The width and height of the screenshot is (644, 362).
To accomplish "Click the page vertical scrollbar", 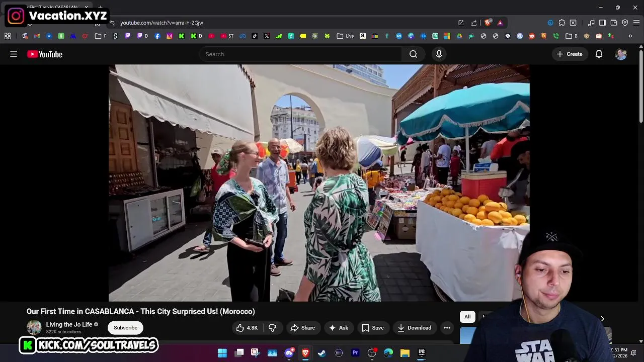I will [x=641, y=85].
